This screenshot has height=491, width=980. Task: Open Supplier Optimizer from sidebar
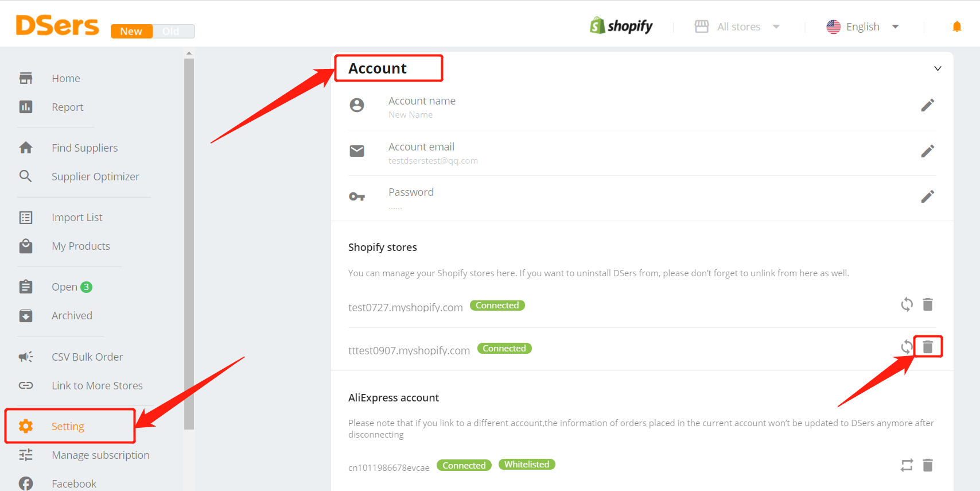(x=95, y=177)
